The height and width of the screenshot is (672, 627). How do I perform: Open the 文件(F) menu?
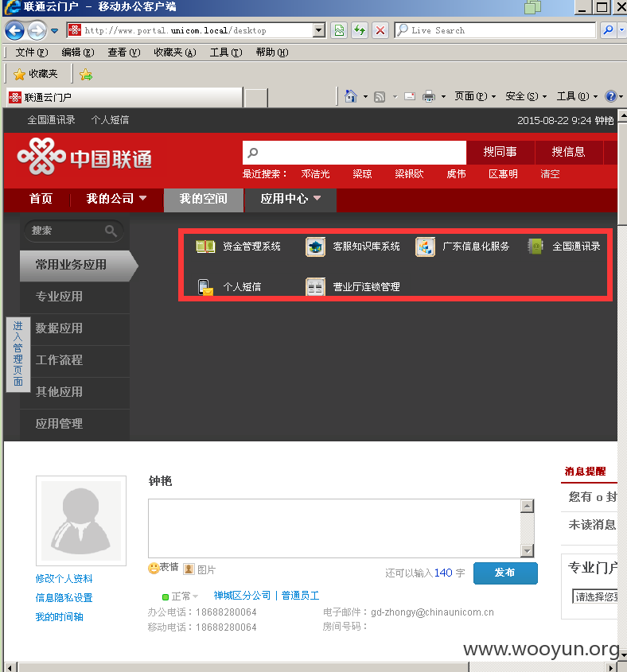[32, 52]
